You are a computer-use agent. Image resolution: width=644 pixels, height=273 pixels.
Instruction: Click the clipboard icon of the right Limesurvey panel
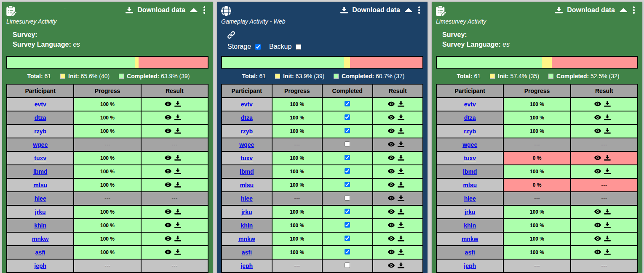click(x=441, y=11)
